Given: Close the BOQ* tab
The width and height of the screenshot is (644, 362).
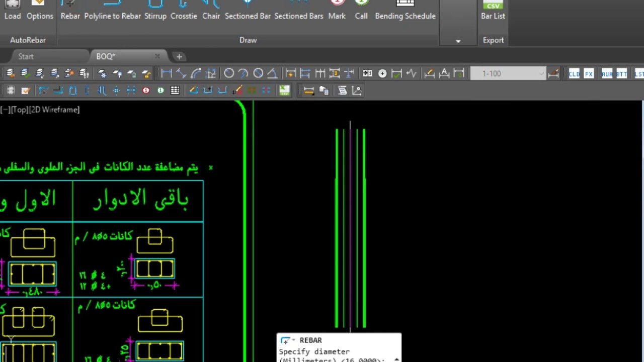Looking at the screenshot, I should (157, 56).
